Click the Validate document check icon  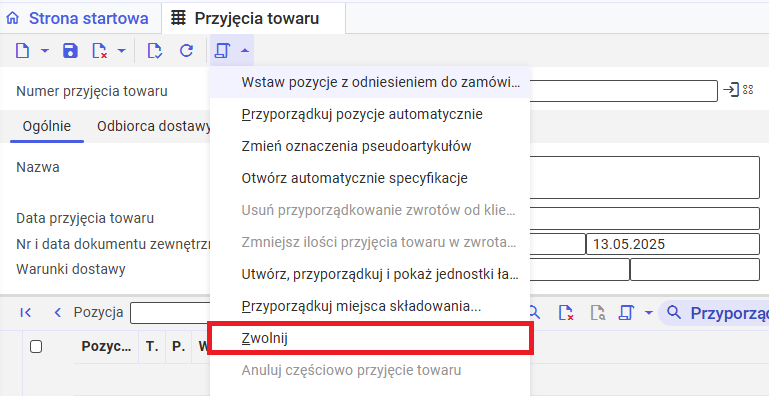click(155, 51)
